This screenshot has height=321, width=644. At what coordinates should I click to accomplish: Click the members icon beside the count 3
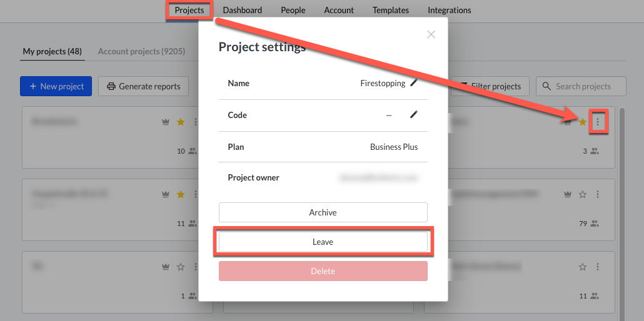tap(594, 151)
